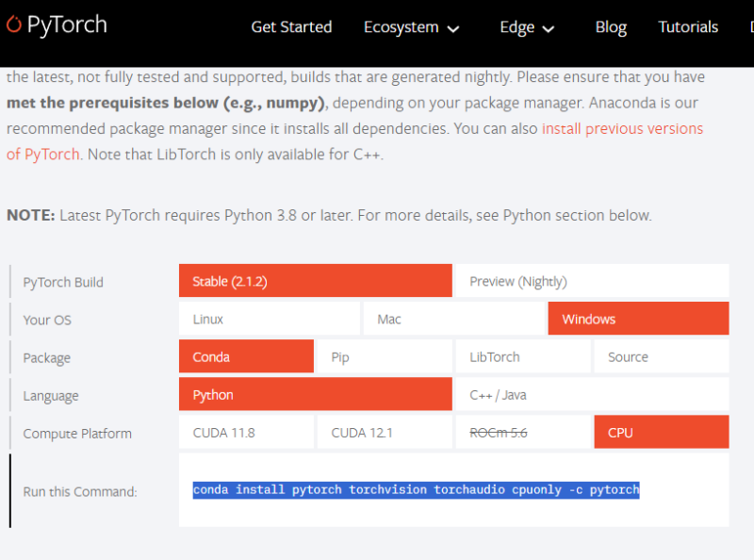This screenshot has height=560, width=754.
Task: Select the Conda package option
Action: [246, 356]
